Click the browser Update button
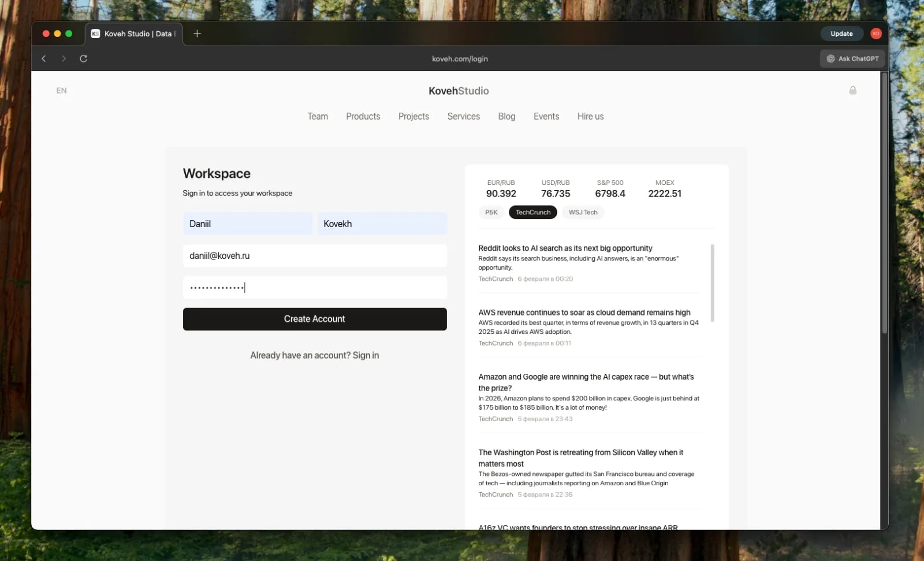 [x=841, y=34]
